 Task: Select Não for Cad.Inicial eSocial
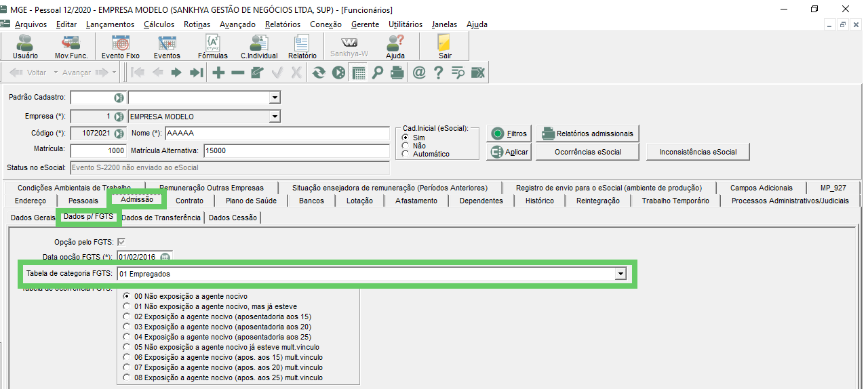[405, 146]
